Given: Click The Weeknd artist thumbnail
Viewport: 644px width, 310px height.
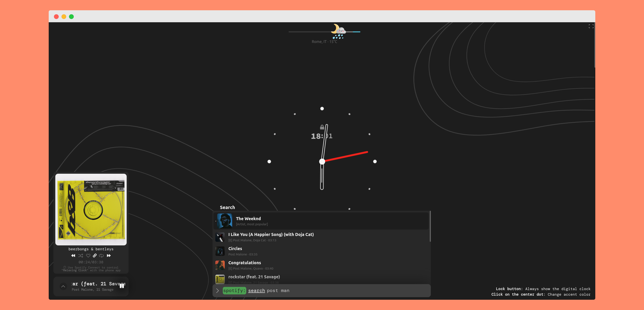Looking at the screenshot, I should pos(224,221).
